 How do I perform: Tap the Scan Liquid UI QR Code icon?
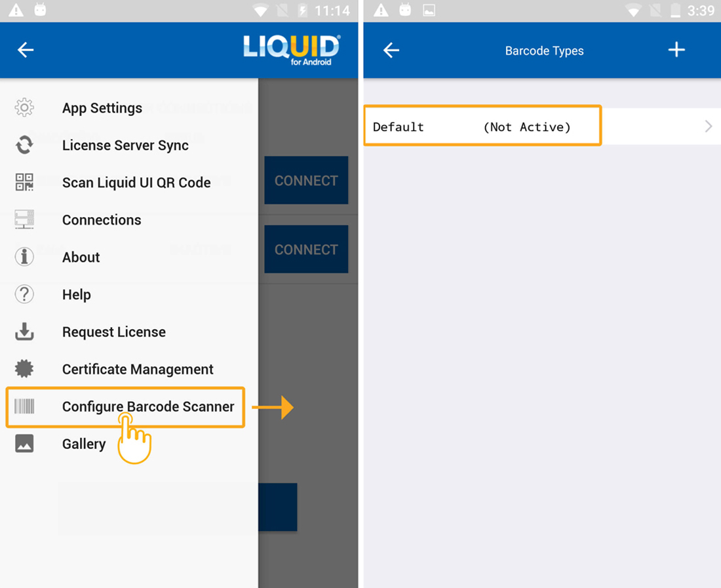tap(24, 182)
